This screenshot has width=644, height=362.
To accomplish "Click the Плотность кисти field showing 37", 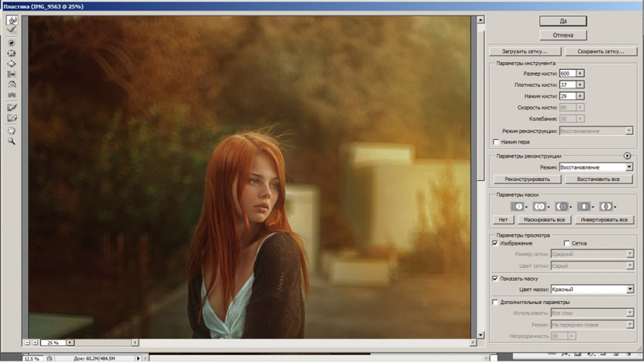I will tap(568, 84).
